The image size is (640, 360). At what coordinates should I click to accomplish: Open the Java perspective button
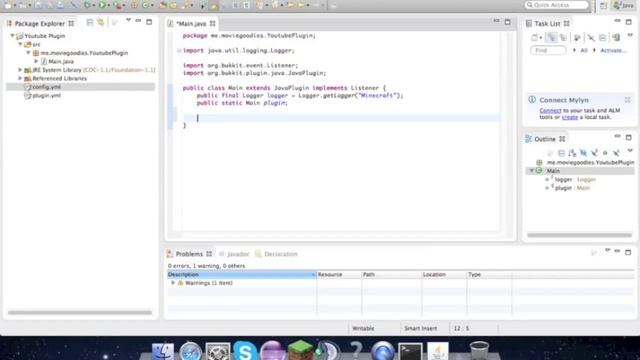[x=624, y=5]
